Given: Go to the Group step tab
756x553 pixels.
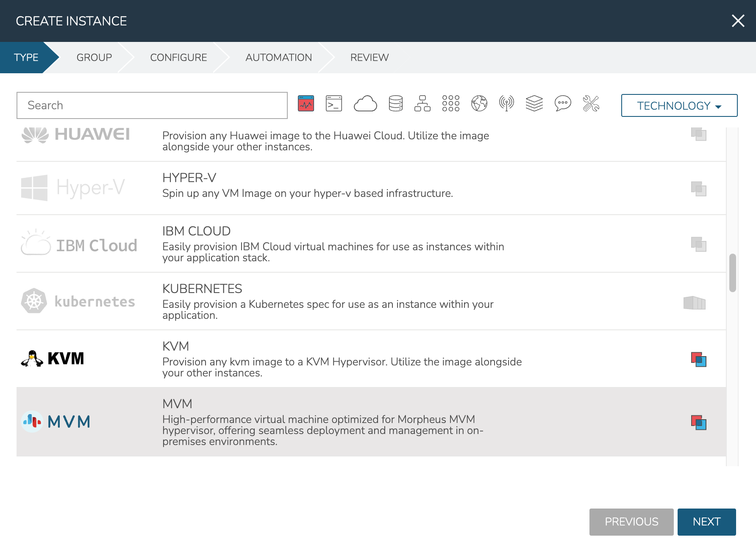Looking at the screenshot, I should (94, 58).
